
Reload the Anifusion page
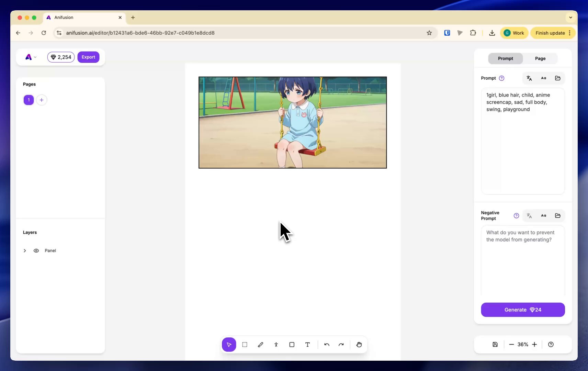coord(44,33)
